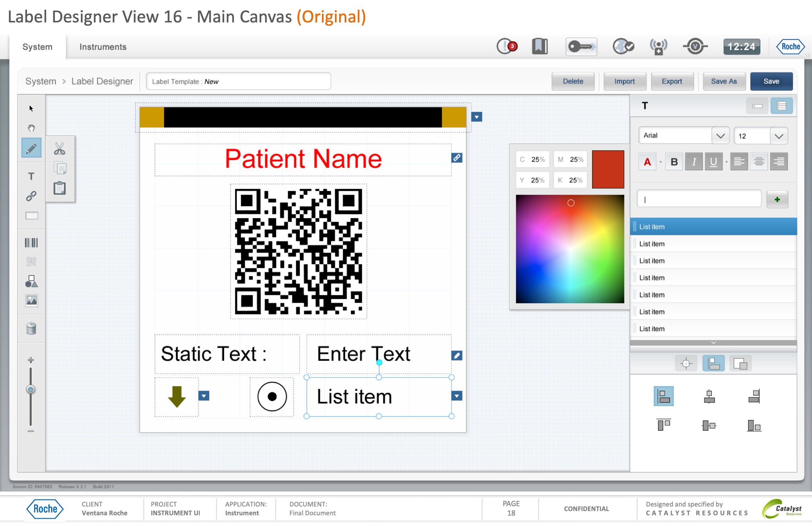The height and width of the screenshot is (526, 812).
Task: Click the red color preview swatch
Action: point(608,169)
